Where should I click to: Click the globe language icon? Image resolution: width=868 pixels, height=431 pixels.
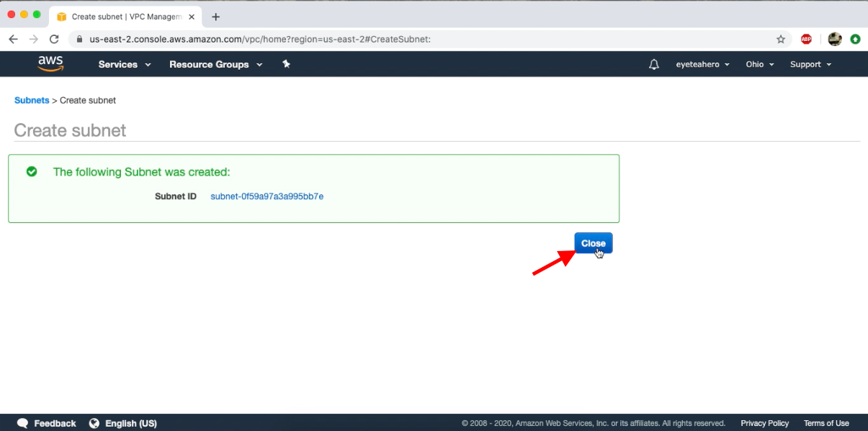click(x=94, y=423)
